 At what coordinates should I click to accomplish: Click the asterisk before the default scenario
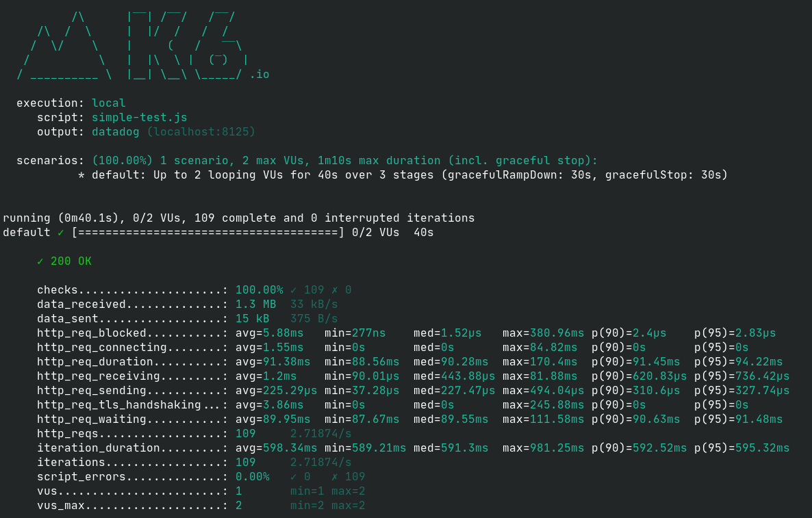(x=81, y=175)
